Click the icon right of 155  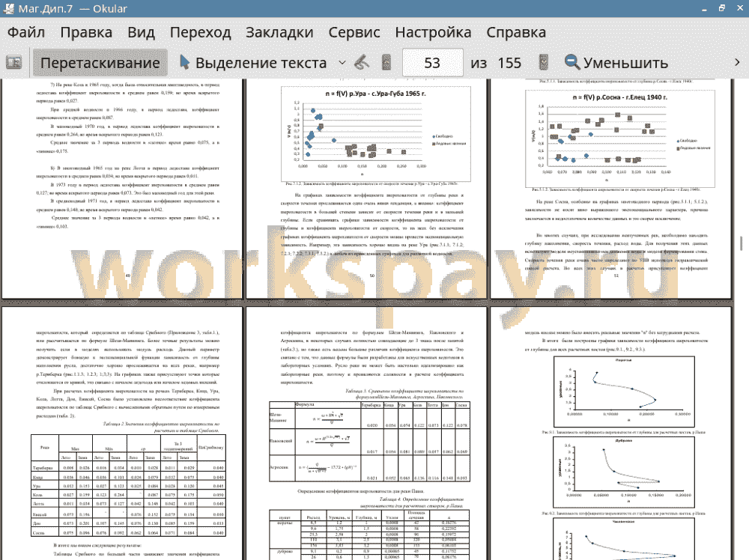pos(543,63)
